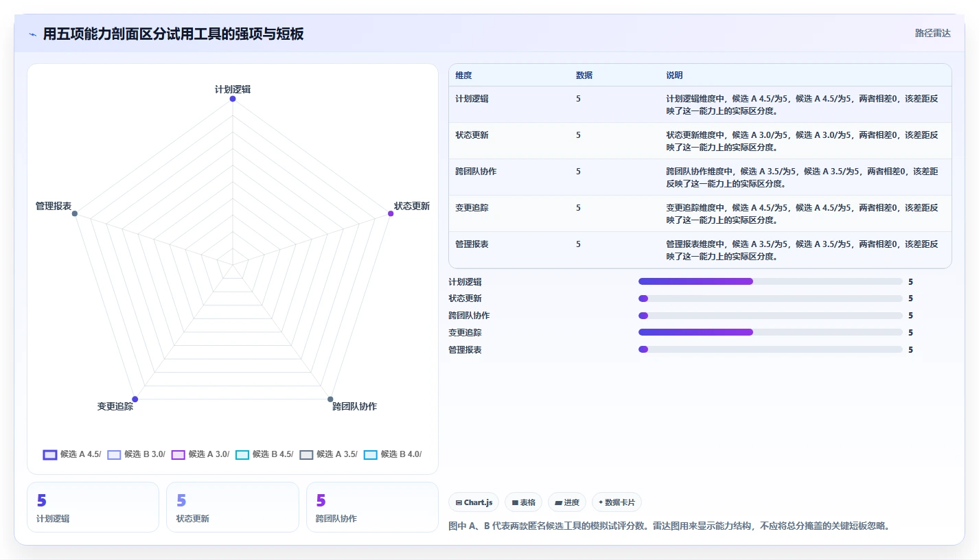This screenshot has width=979, height=560.
Task: Open the 计划逻辑 data card
Action: pyautogui.click(x=93, y=507)
